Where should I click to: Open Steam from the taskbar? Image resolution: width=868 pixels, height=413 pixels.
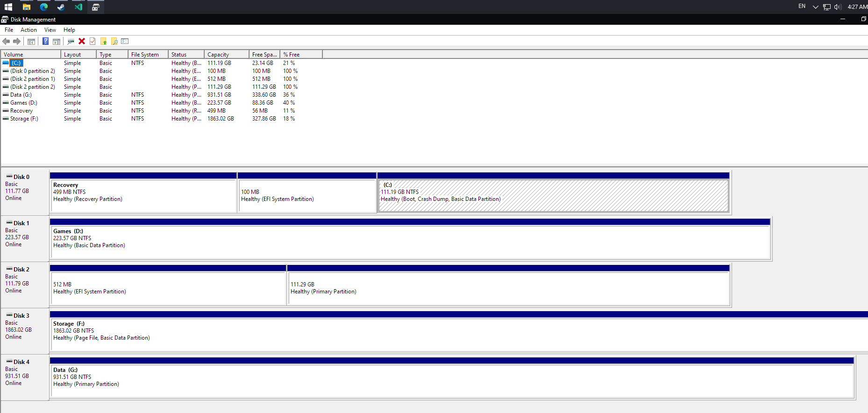coord(61,7)
